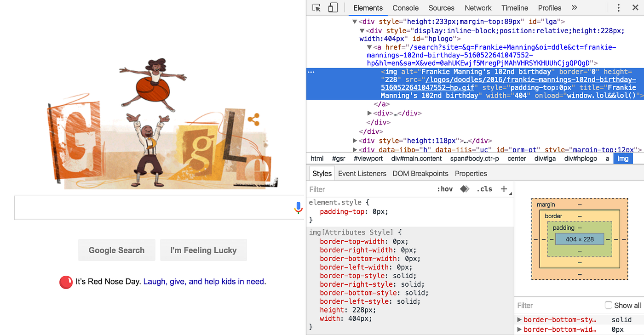Viewport: 644px width, 335px height.
Task: Toggle element state with :hov
Action: click(x=445, y=189)
